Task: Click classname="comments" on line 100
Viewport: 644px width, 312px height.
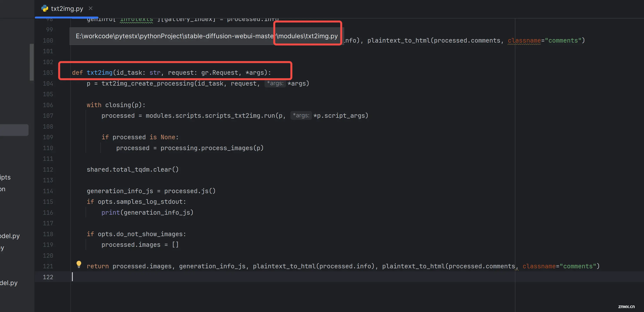Action: (545, 40)
